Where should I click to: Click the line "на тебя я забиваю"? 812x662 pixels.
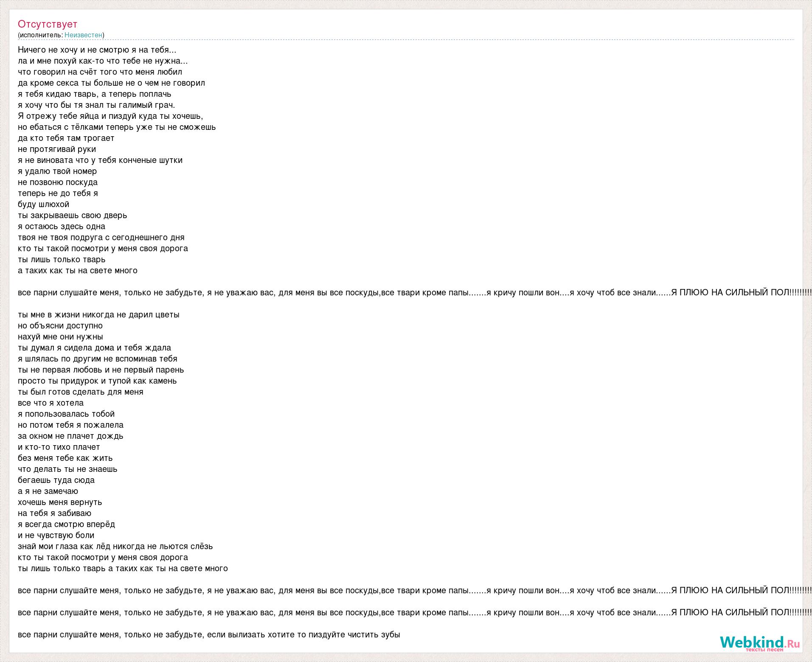[55, 513]
